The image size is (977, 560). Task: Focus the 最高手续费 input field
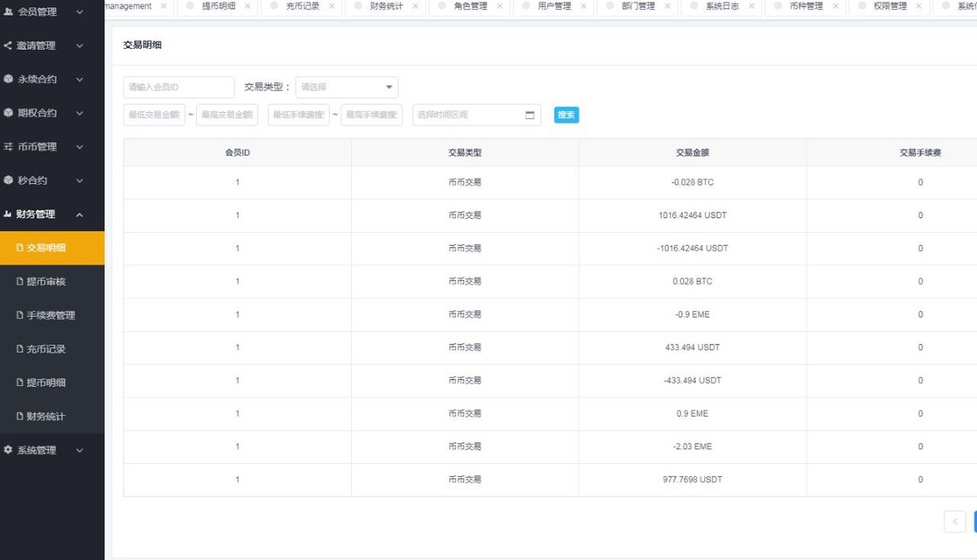click(372, 115)
